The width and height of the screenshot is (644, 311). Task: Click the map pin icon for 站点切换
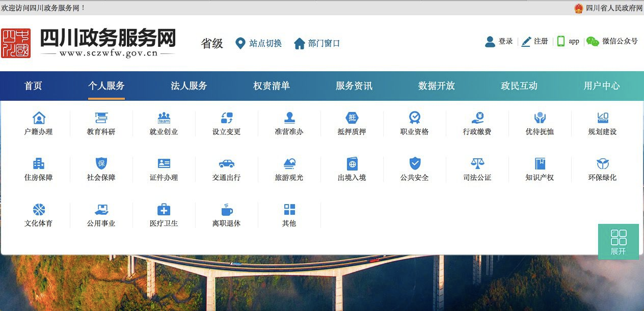pyautogui.click(x=240, y=43)
